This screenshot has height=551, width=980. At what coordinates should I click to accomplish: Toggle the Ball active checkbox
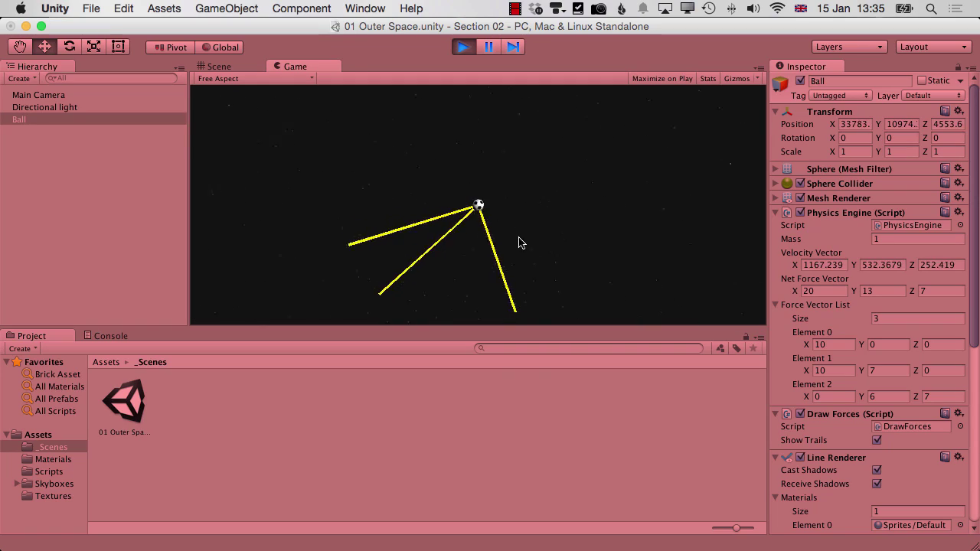[x=800, y=80]
